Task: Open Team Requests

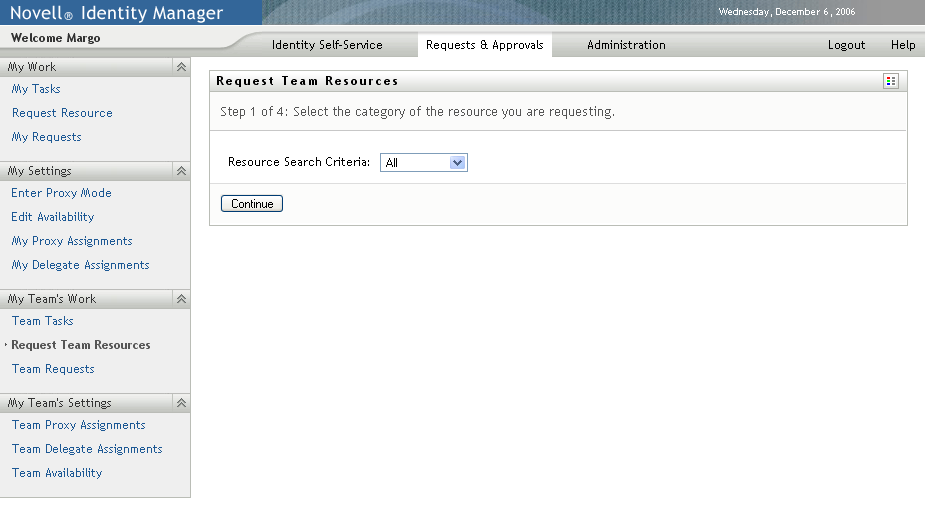Action: click(53, 369)
